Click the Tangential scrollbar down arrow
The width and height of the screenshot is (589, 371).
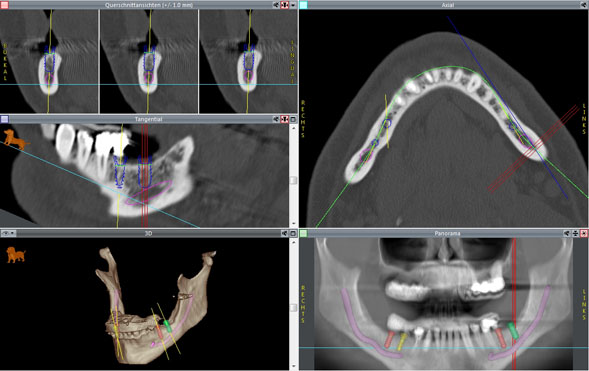coord(293,224)
